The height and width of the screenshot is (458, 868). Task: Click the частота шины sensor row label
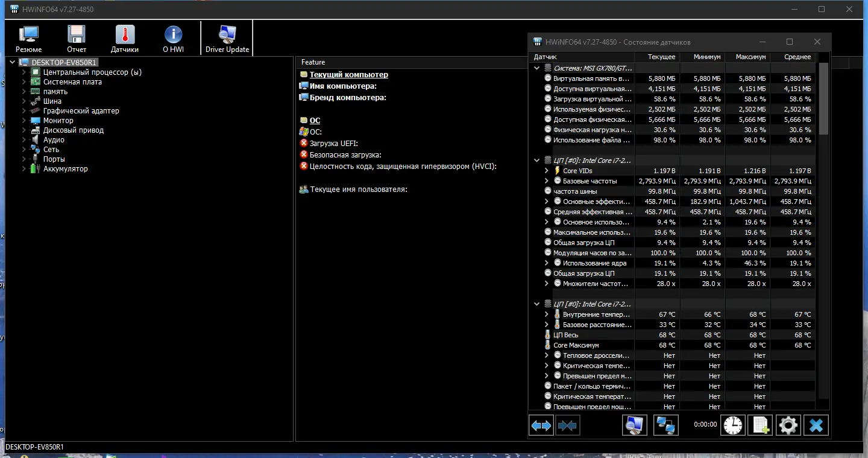[x=575, y=191]
